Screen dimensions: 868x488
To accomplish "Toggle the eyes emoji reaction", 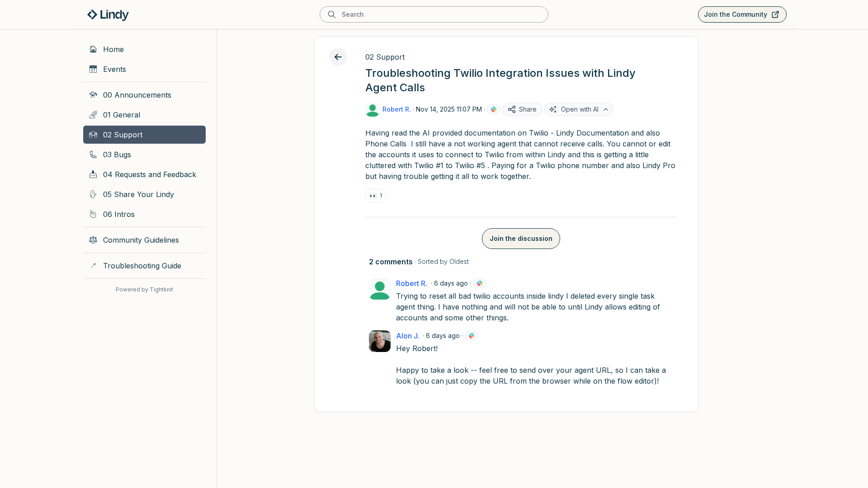I will click(x=375, y=196).
